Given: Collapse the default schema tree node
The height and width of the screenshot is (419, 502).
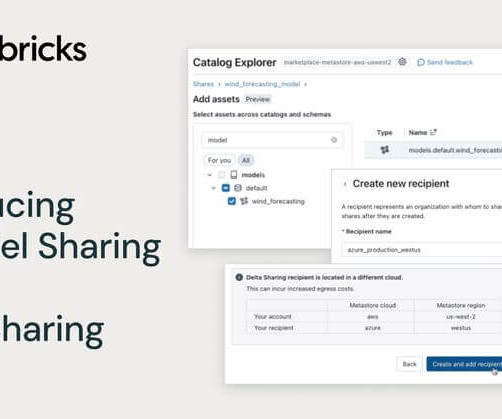Looking at the screenshot, I should tap(213, 188).
